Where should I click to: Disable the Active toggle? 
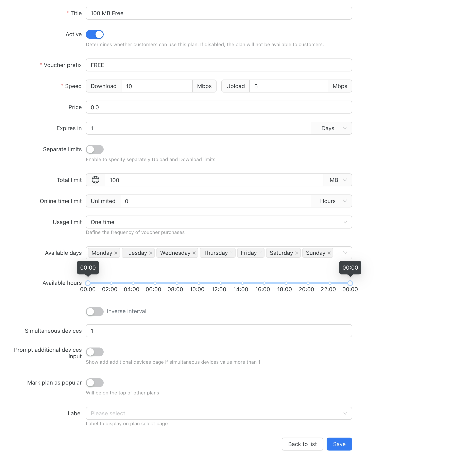95,34
